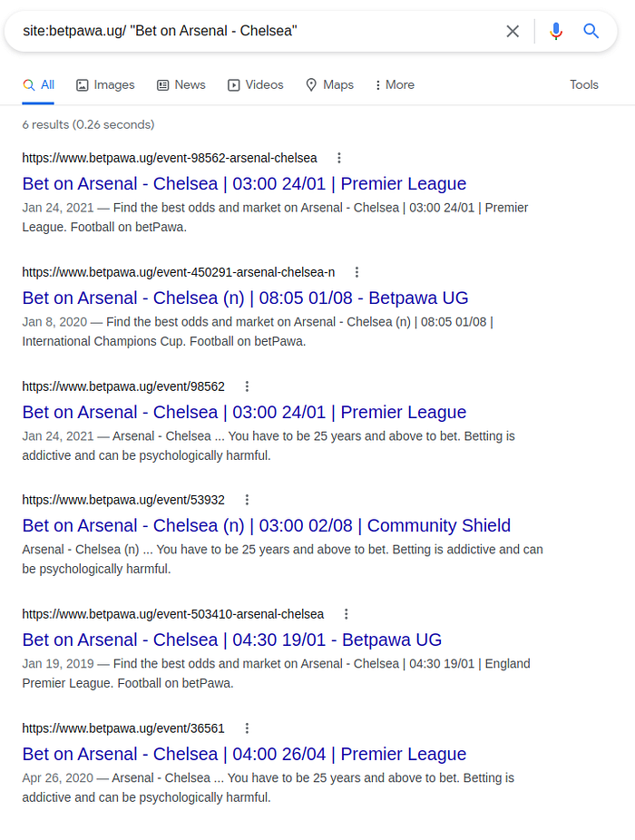Open Arsenal - Chelsea 08:05 01/08 Betpawa UG link
This screenshot has height=840, width=635.
(x=245, y=298)
